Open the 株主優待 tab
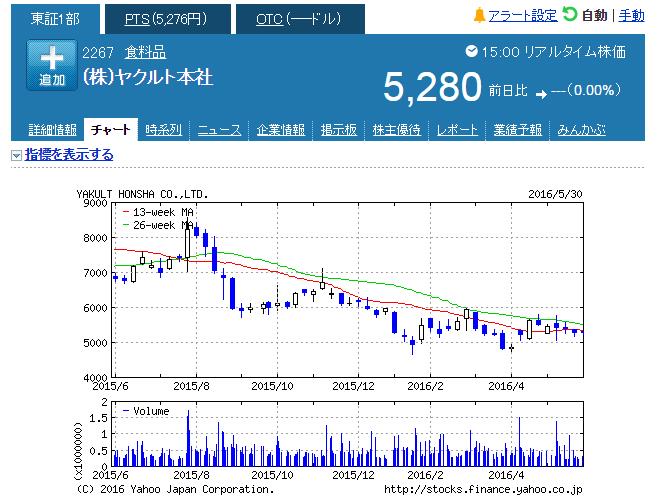 click(396, 130)
